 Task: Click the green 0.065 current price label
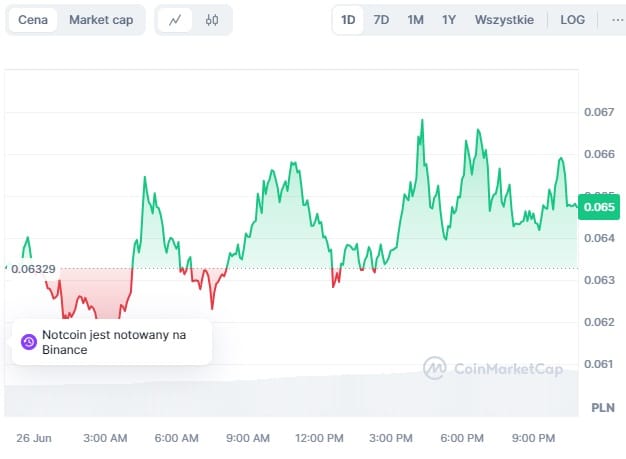coord(600,207)
